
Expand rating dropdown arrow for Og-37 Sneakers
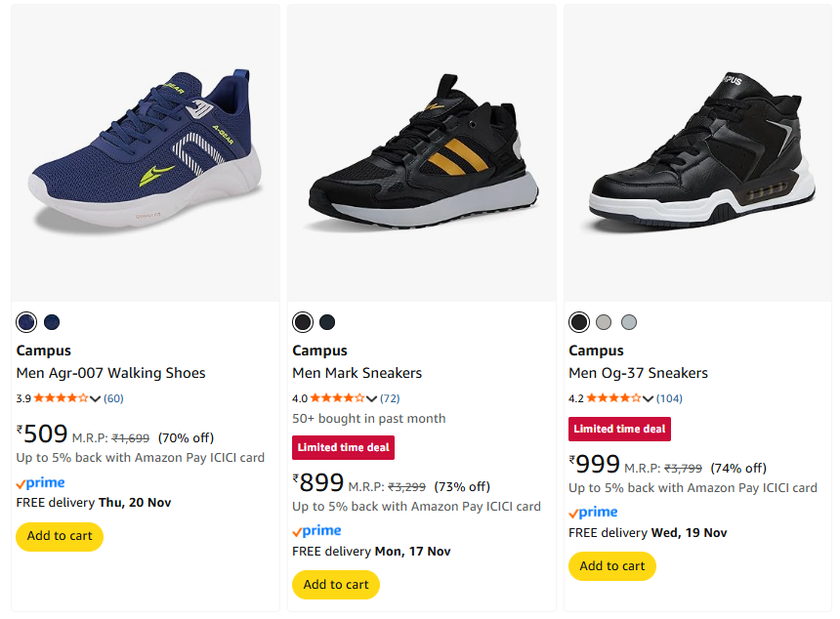click(x=648, y=398)
